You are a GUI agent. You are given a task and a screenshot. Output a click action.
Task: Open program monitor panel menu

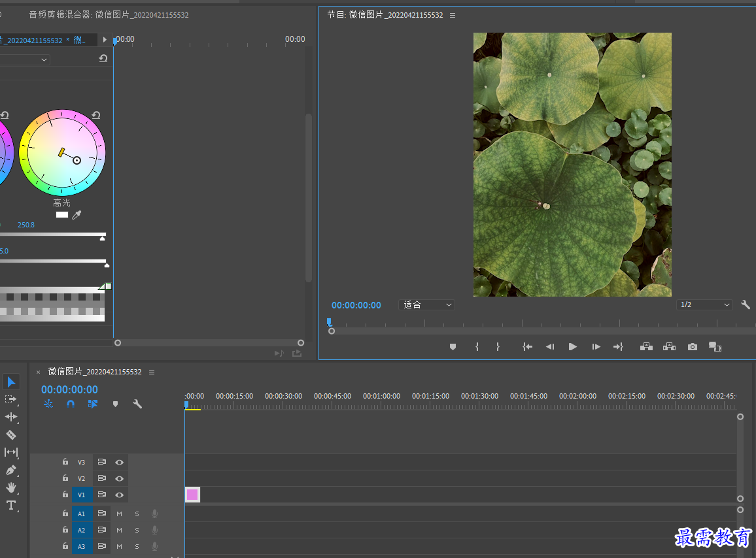[x=453, y=15]
